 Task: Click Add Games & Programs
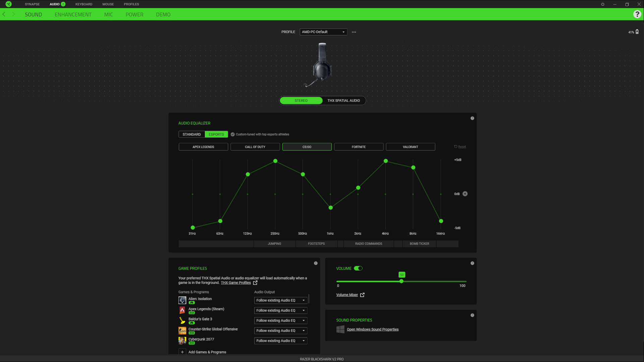point(207,352)
